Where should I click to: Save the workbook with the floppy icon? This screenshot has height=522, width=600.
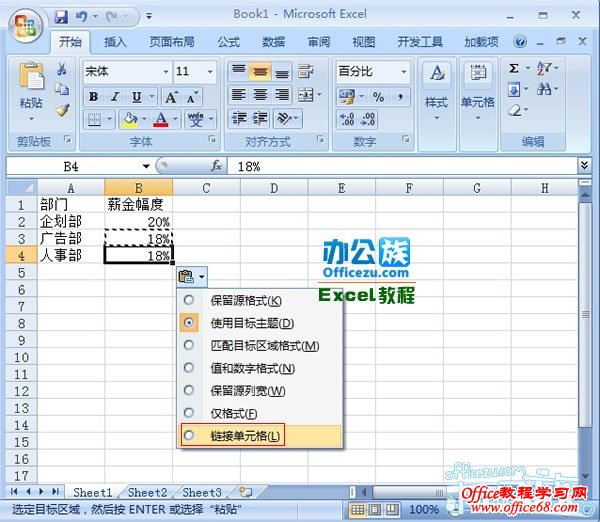click(x=61, y=16)
